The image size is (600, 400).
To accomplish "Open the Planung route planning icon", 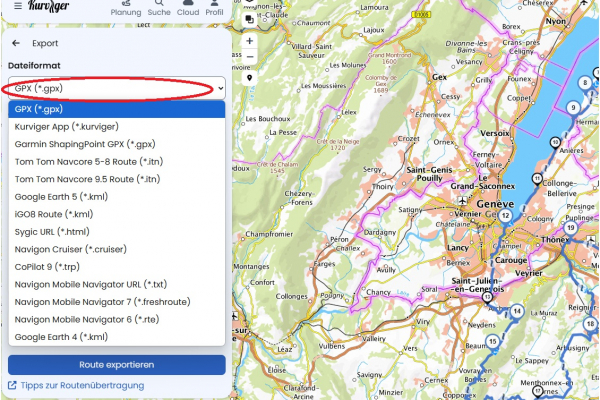I will pyautogui.click(x=125, y=6).
